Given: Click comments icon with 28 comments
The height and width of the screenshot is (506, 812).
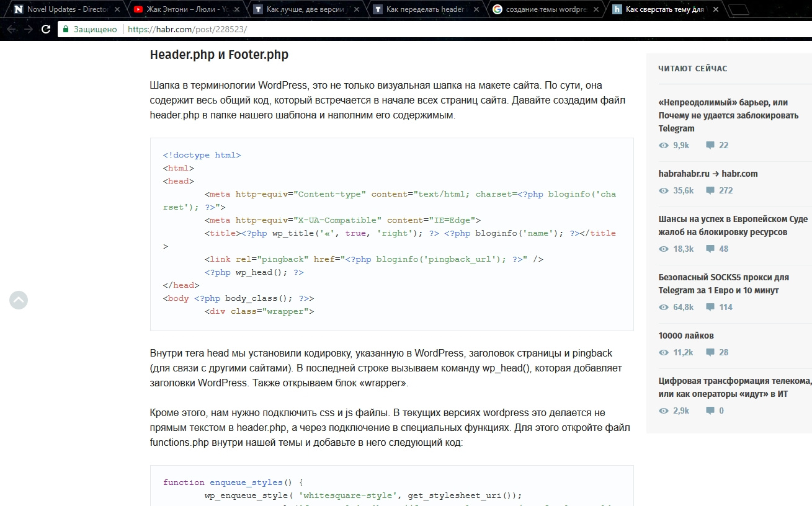Looking at the screenshot, I should click(x=710, y=352).
